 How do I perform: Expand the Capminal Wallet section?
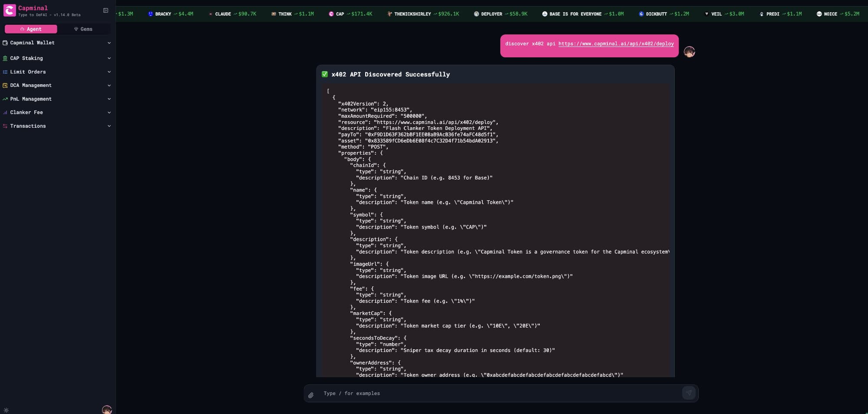click(x=109, y=43)
